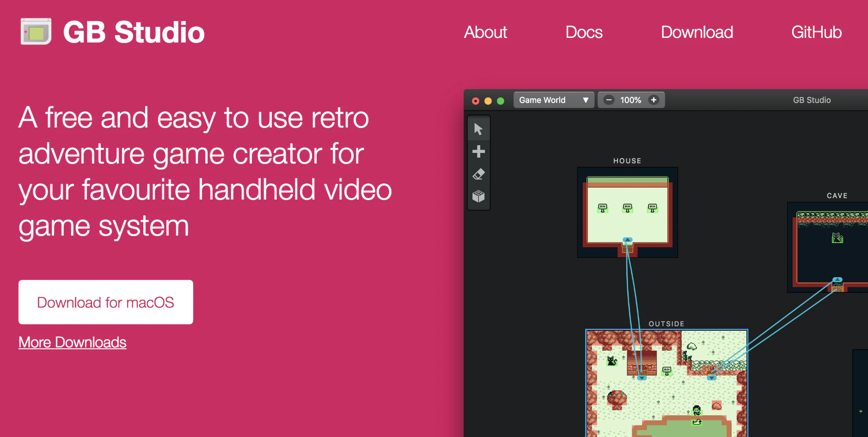
Task: Open the GB Studio home title link
Action: coord(134,32)
